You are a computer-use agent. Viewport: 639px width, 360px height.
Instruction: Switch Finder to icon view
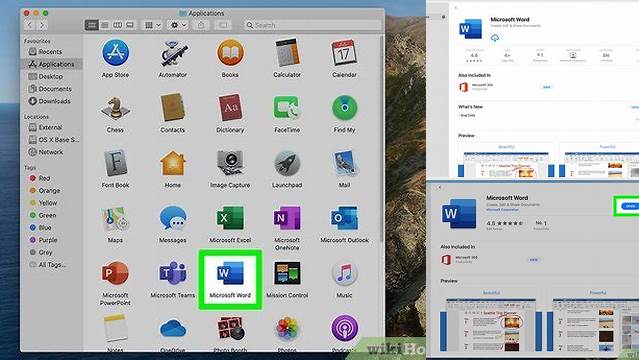tap(92, 25)
